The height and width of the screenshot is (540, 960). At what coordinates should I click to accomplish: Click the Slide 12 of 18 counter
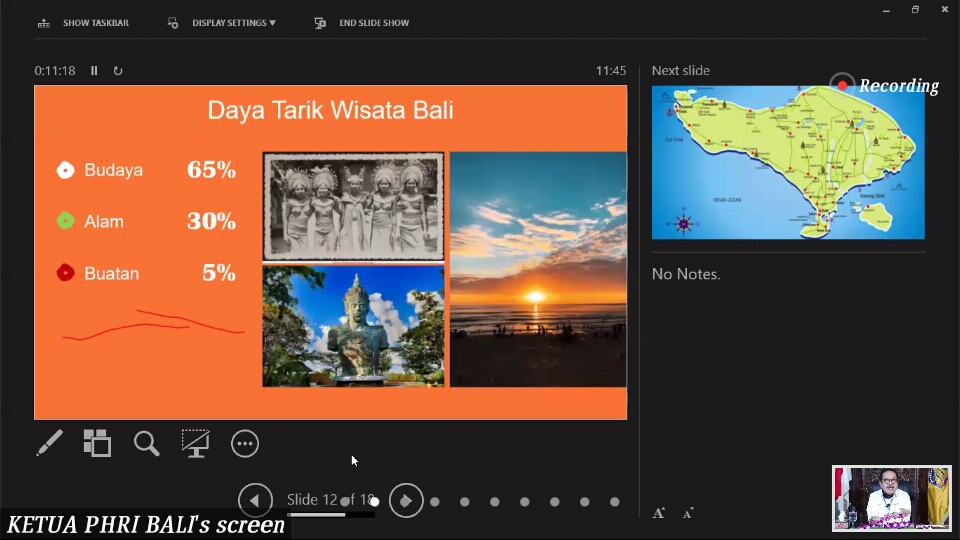click(331, 500)
